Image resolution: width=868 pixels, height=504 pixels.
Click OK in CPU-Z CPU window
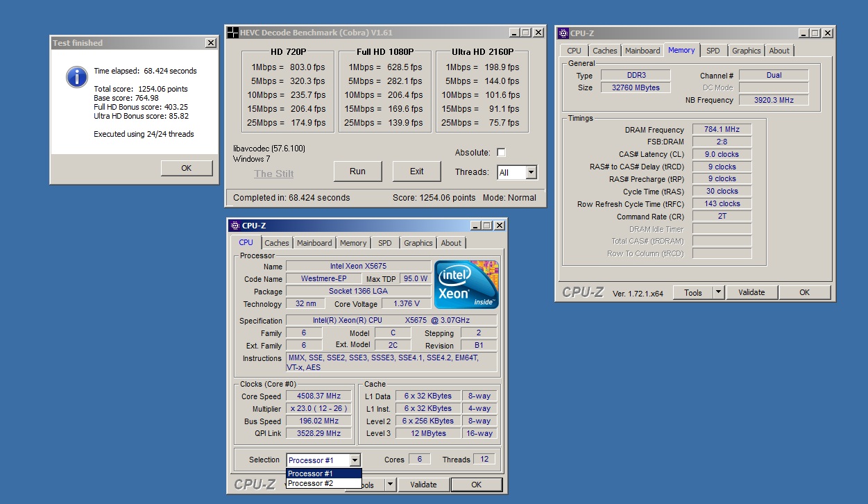(476, 485)
